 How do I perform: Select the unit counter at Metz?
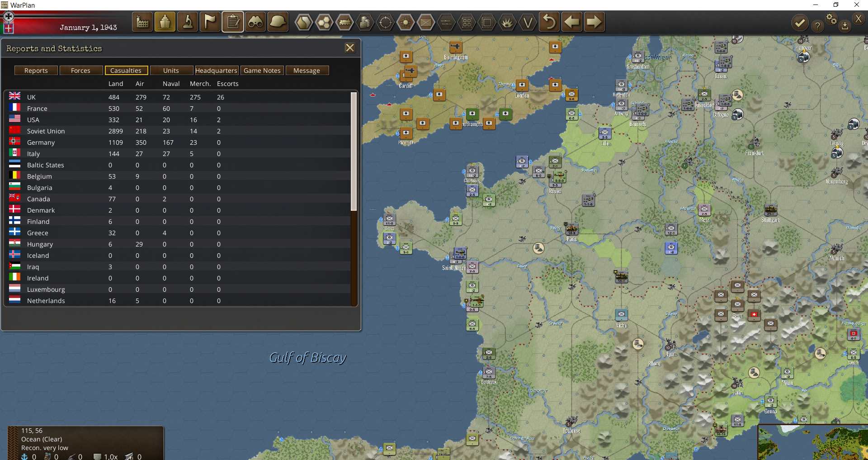[704, 210]
